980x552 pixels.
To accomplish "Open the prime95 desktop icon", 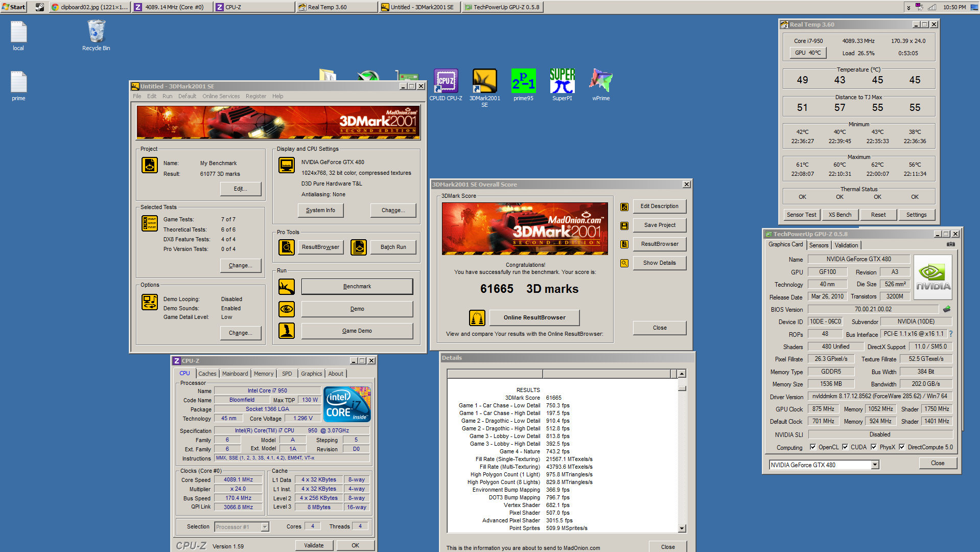I will coord(523,85).
